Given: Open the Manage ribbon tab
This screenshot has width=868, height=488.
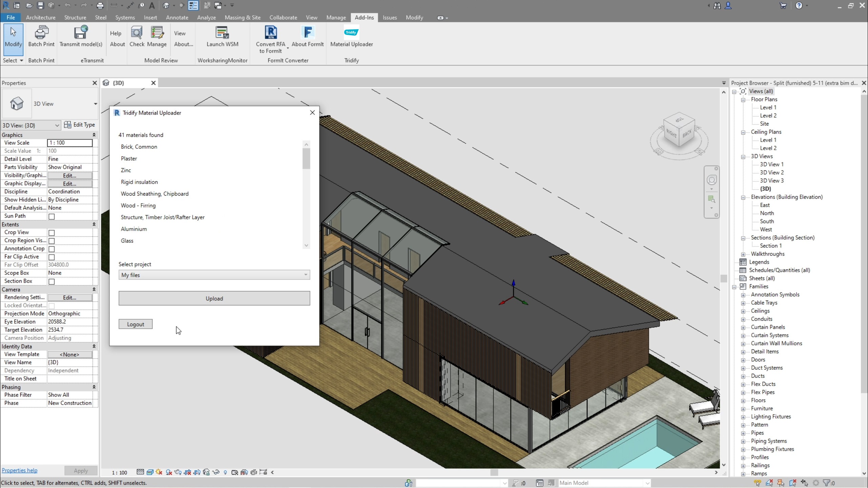Looking at the screenshot, I should pos(336,17).
